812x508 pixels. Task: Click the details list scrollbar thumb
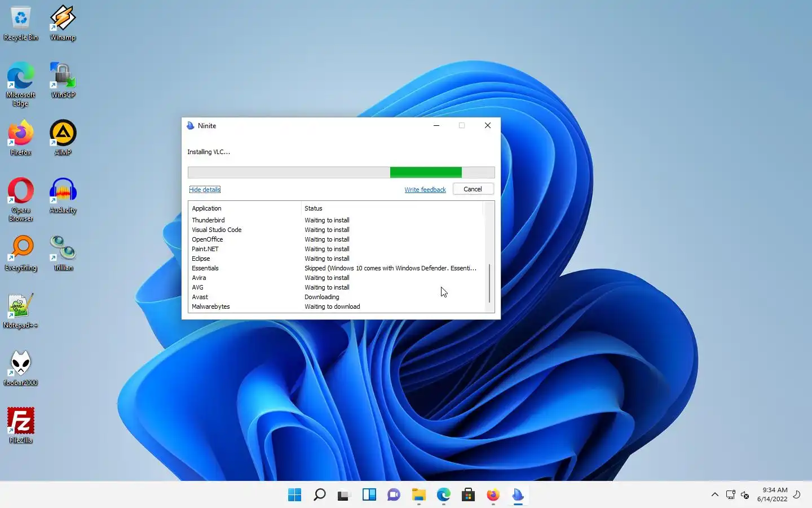[x=489, y=283]
